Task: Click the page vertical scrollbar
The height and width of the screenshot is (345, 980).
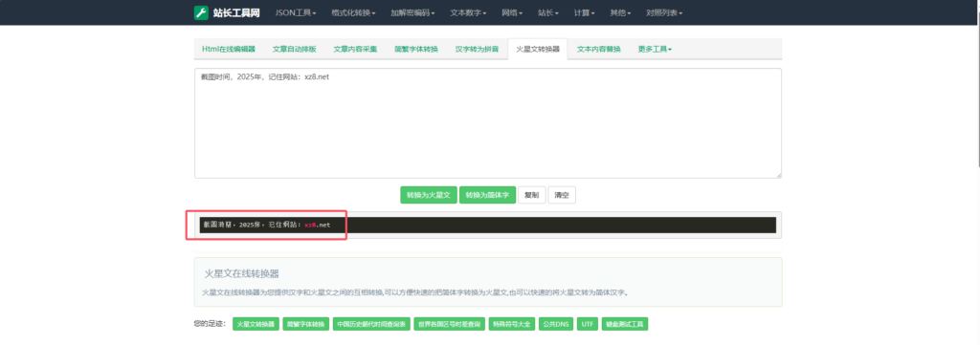Action: click(977, 94)
